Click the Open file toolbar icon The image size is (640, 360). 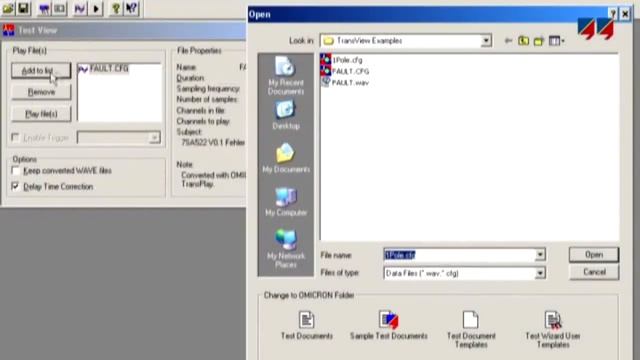(8, 8)
